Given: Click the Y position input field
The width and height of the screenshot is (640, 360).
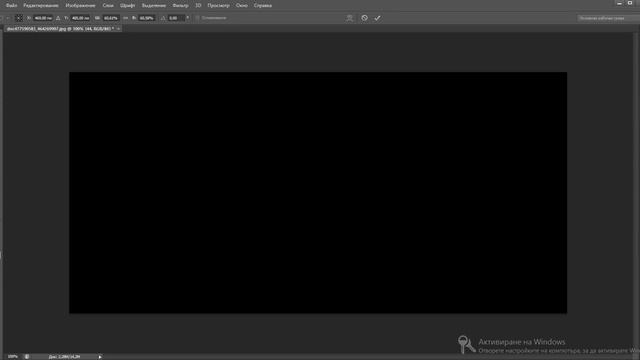Looking at the screenshot, I should coord(80,18).
